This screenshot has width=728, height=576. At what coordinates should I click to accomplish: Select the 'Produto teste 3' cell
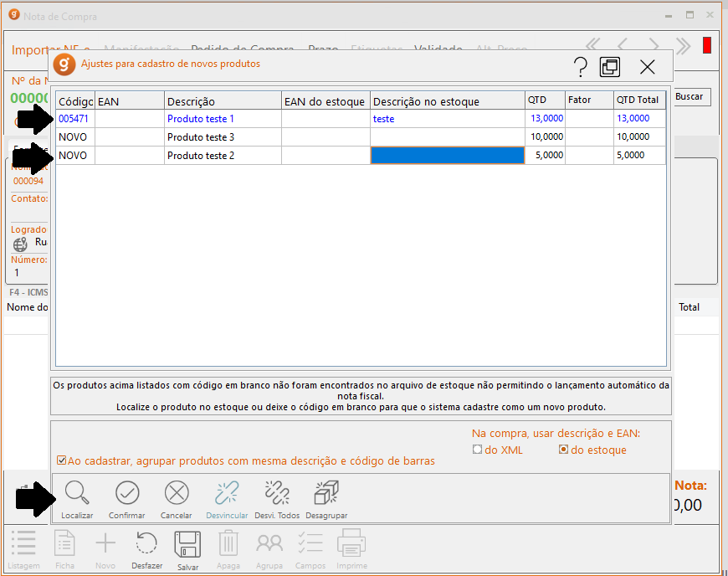coord(223,137)
